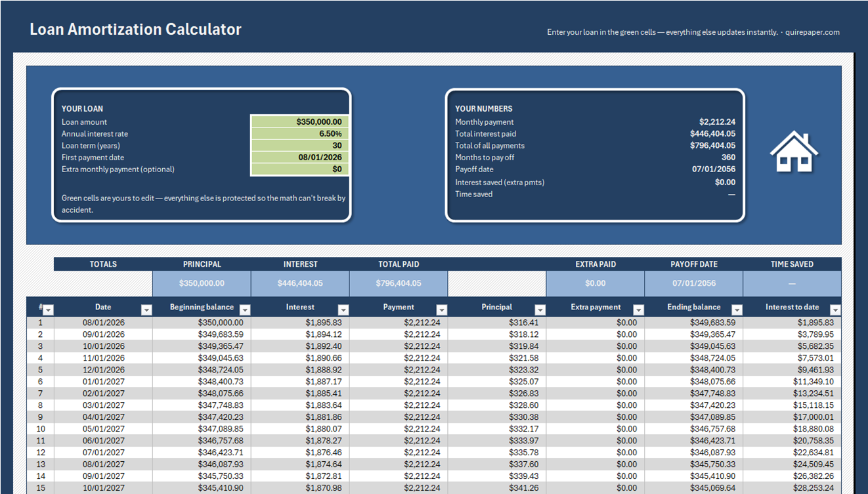Open the Date column filter dropdown
Image resolution: width=868 pixels, height=494 pixels.
click(x=146, y=309)
